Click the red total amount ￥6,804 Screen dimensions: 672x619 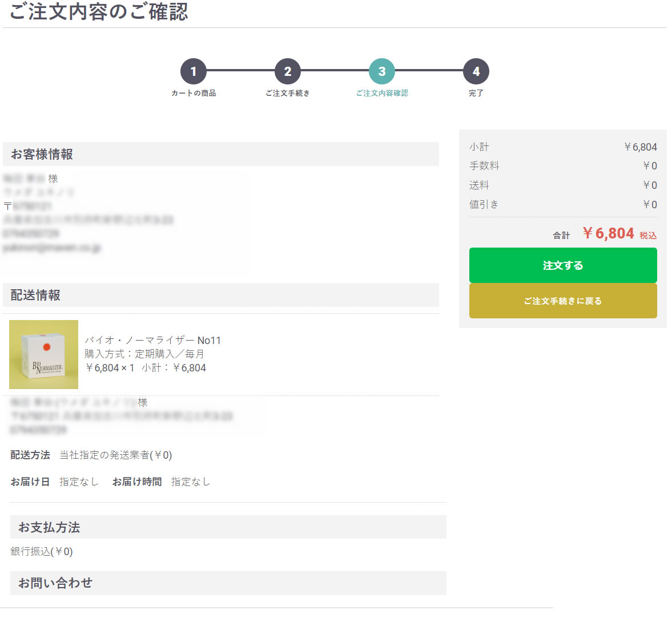coord(608,233)
